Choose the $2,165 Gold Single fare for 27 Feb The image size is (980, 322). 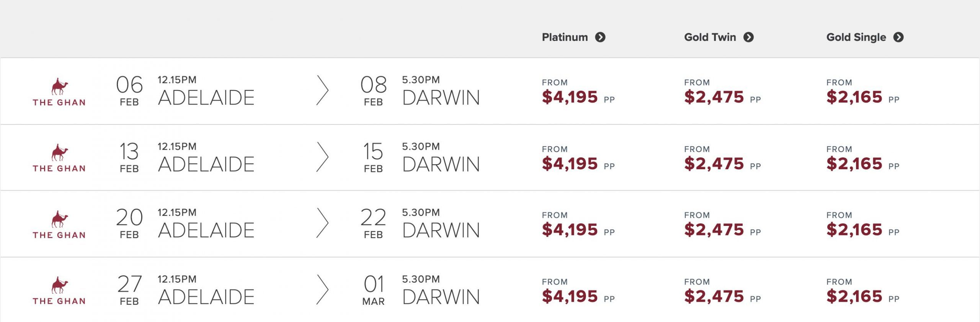point(854,296)
